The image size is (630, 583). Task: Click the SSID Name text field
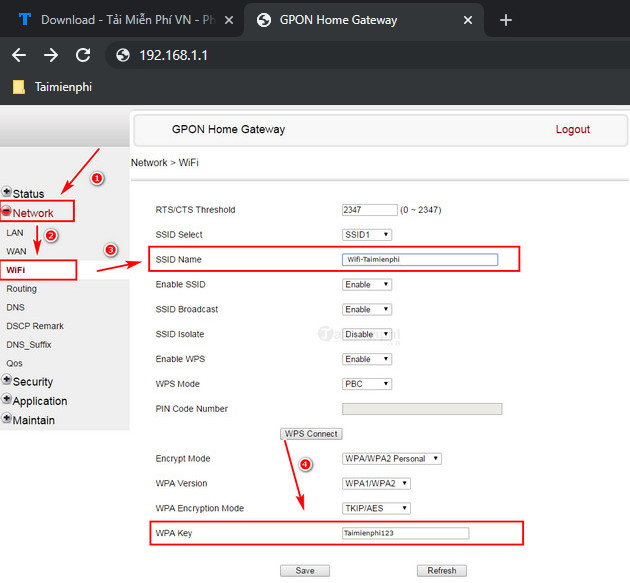point(420,260)
